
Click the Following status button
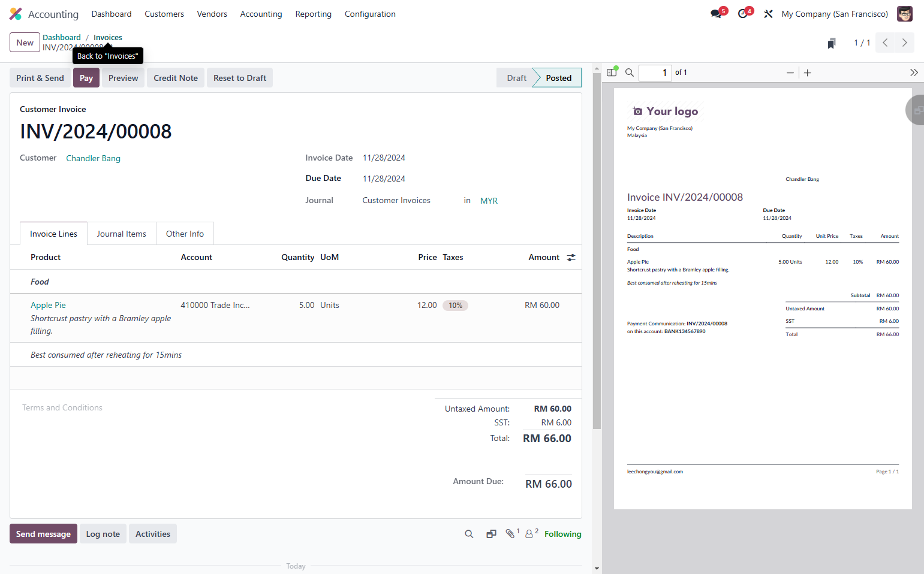(x=563, y=534)
